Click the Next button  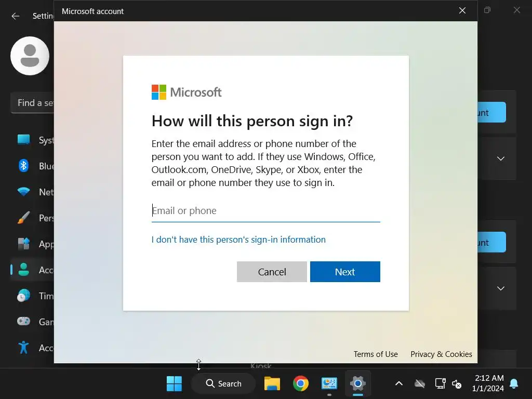345,272
